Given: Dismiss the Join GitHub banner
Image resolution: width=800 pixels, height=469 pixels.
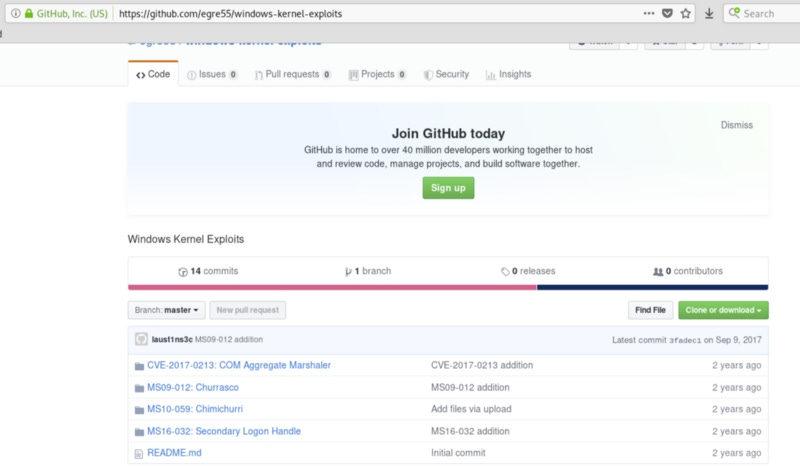Looking at the screenshot, I should (x=736, y=125).
